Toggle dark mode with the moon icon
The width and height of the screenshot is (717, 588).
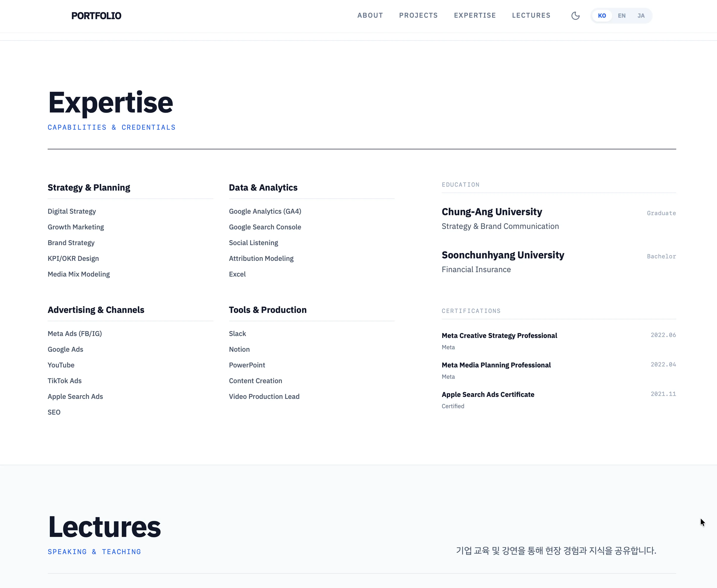pos(576,15)
